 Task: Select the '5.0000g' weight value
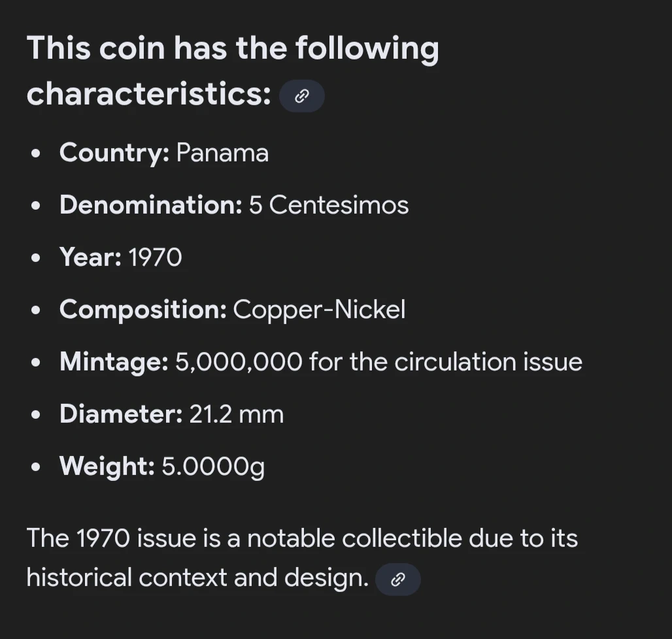pyautogui.click(x=213, y=467)
